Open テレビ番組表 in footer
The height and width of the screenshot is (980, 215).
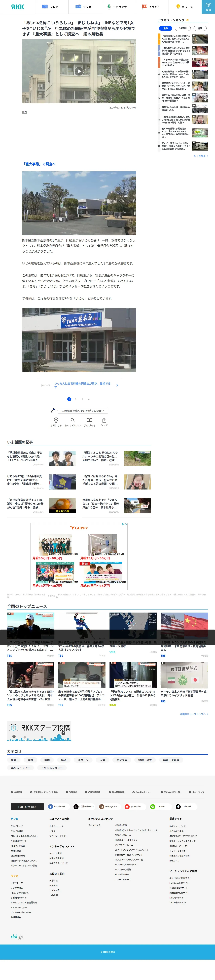17,831
